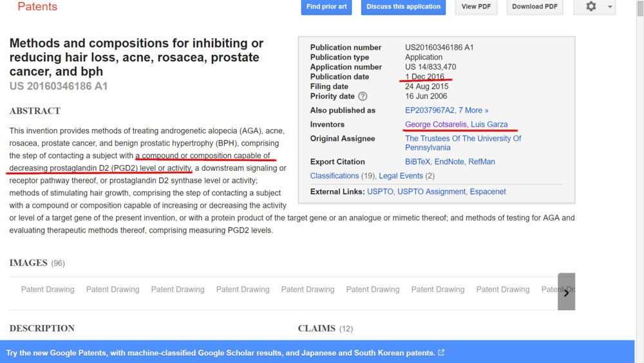Screen dimensions: 644x363
Task: Open the View PDF button
Action: 476,6
